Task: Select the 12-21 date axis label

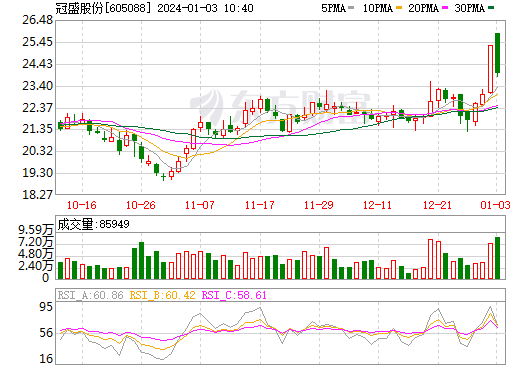Action: point(437,205)
